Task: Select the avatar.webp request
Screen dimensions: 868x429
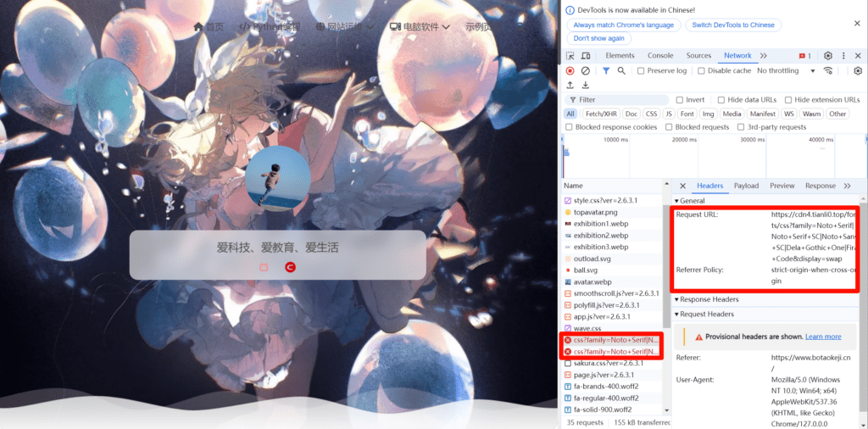Action: point(592,281)
